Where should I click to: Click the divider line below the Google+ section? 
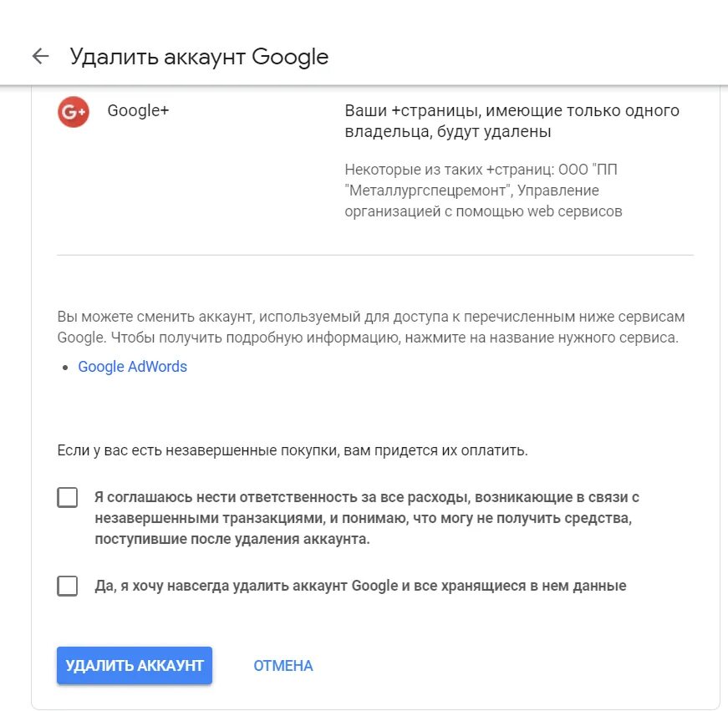pos(374,254)
